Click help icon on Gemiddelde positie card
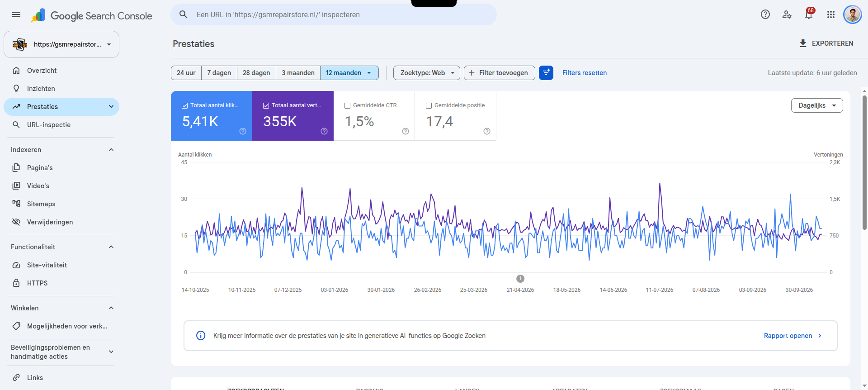The width and height of the screenshot is (868, 390). [487, 131]
